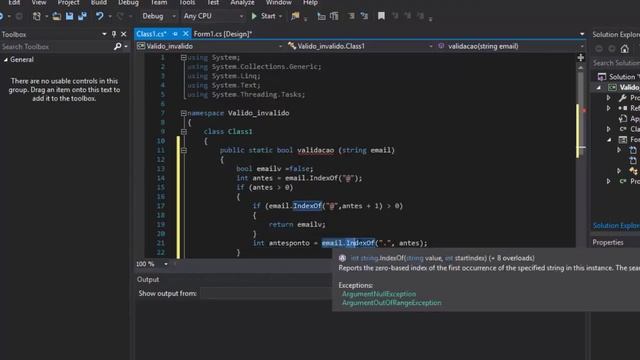Pin the Class1.cs tab
The image size is (640, 360).
175,34
